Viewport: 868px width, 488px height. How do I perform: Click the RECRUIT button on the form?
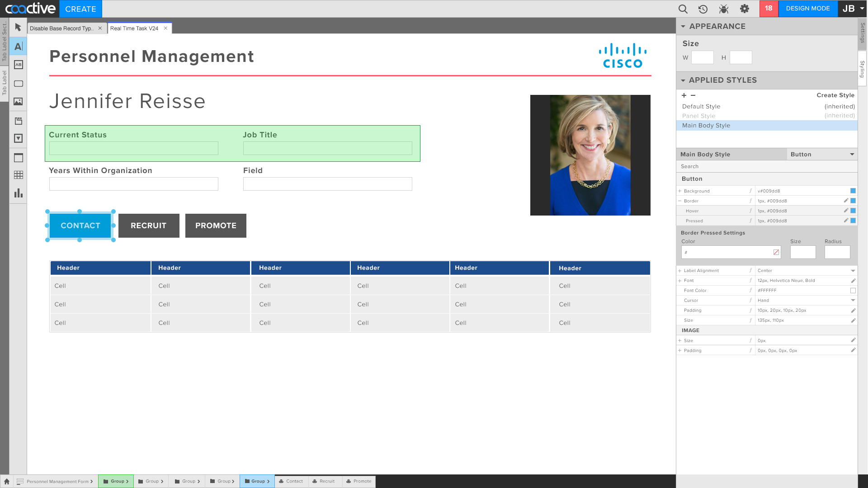point(149,225)
